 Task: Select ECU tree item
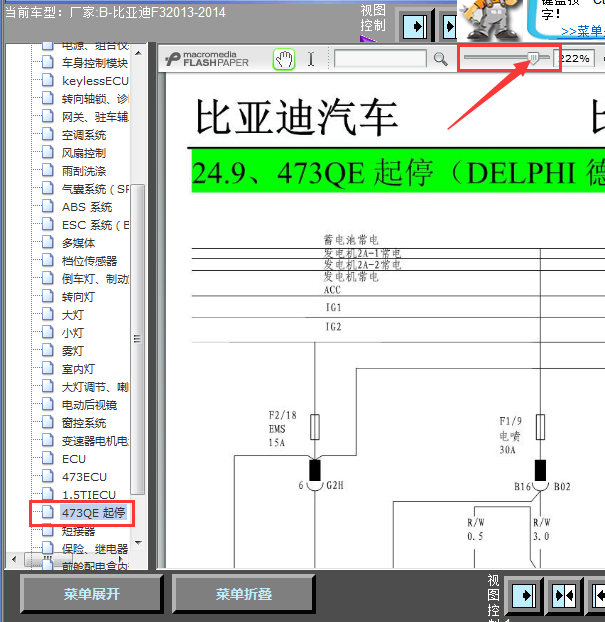click(x=74, y=459)
